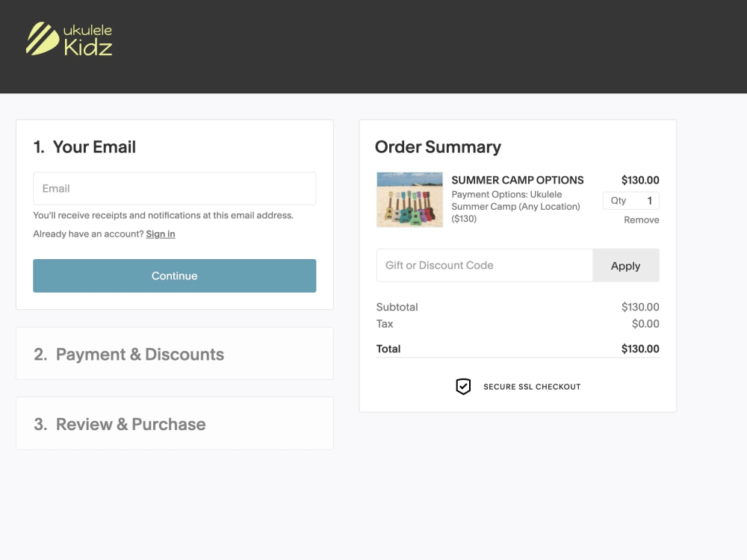747x560 pixels.
Task: Click the receipts and notifications help text
Action: 164,215
